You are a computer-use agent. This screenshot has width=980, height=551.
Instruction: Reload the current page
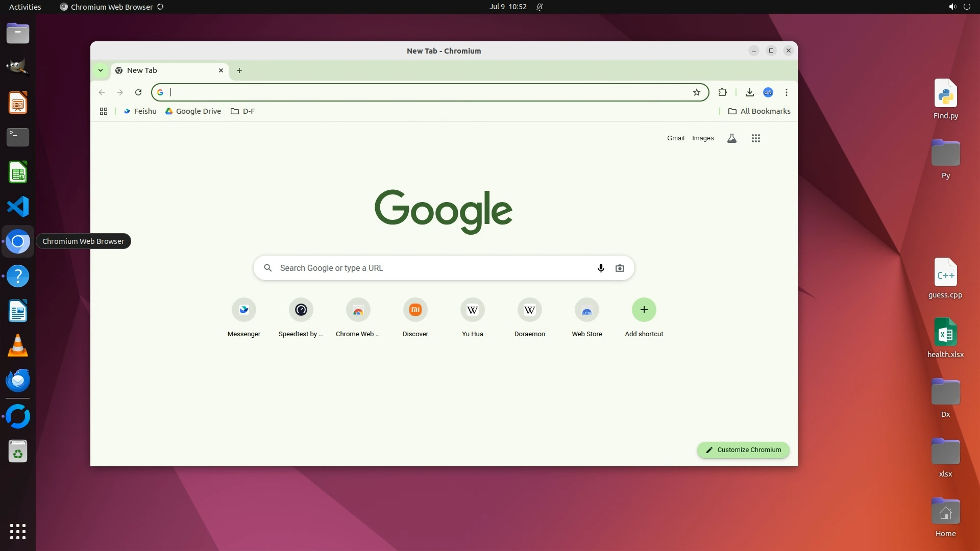[138, 92]
